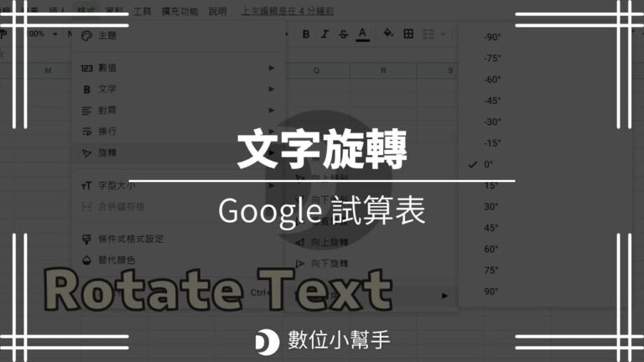Open the zoom percentage dropdown

pyautogui.click(x=55, y=34)
